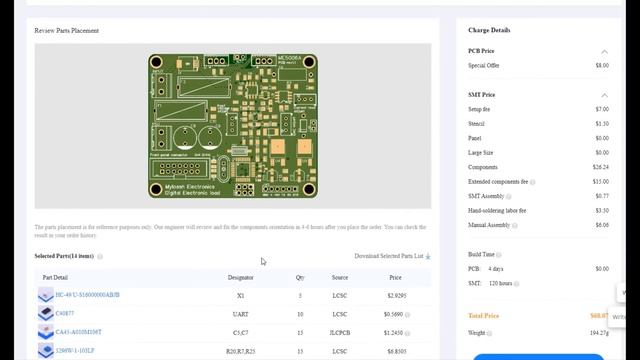Click the Large Size fee label
The width and height of the screenshot is (640, 360).
tap(480, 153)
